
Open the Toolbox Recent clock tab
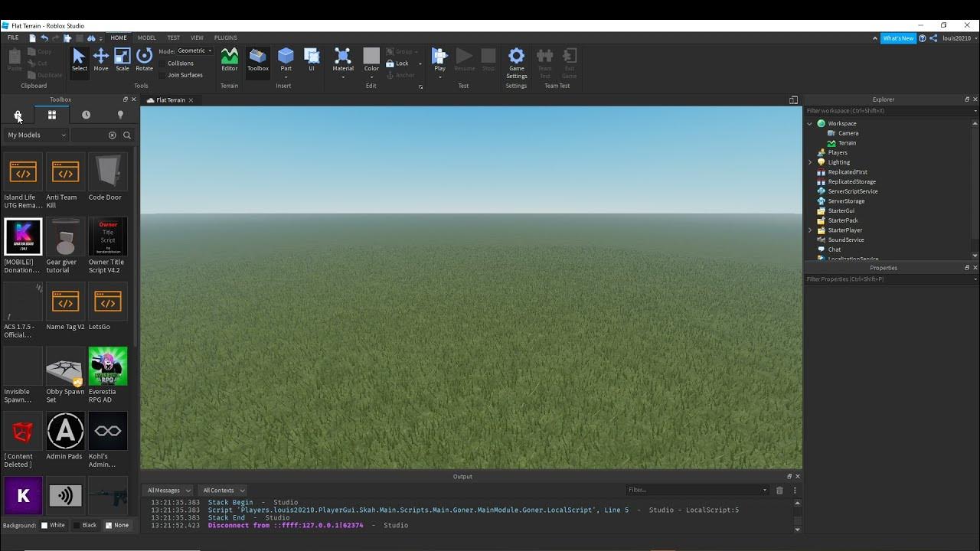[x=86, y=115]
